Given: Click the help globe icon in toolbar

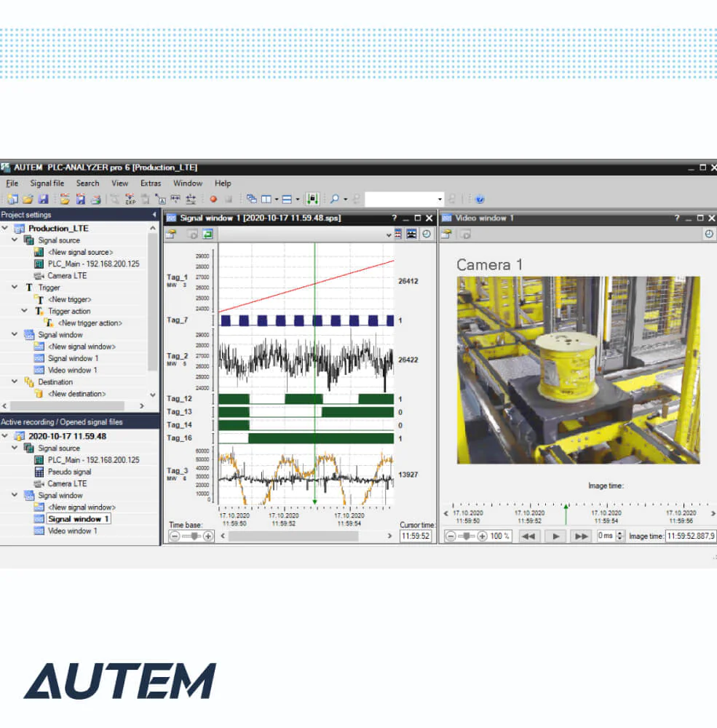Looking at the screenshot, I should tap(480, 199).
